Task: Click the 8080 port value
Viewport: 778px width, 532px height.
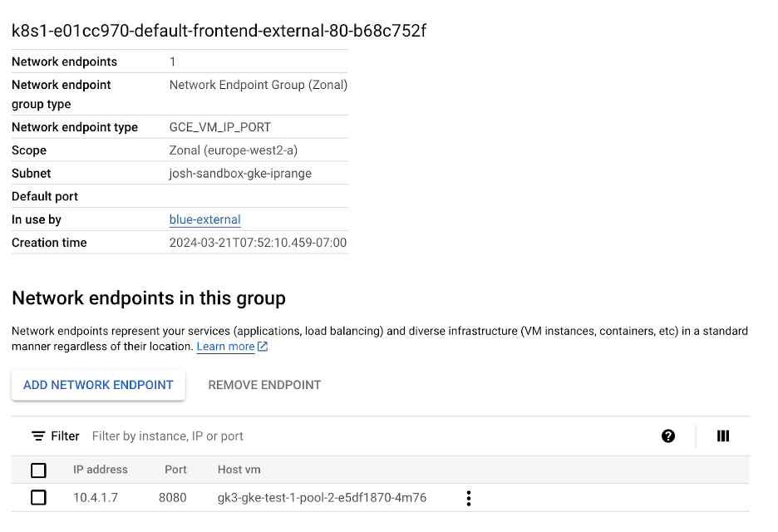Action: coord(173,498)
